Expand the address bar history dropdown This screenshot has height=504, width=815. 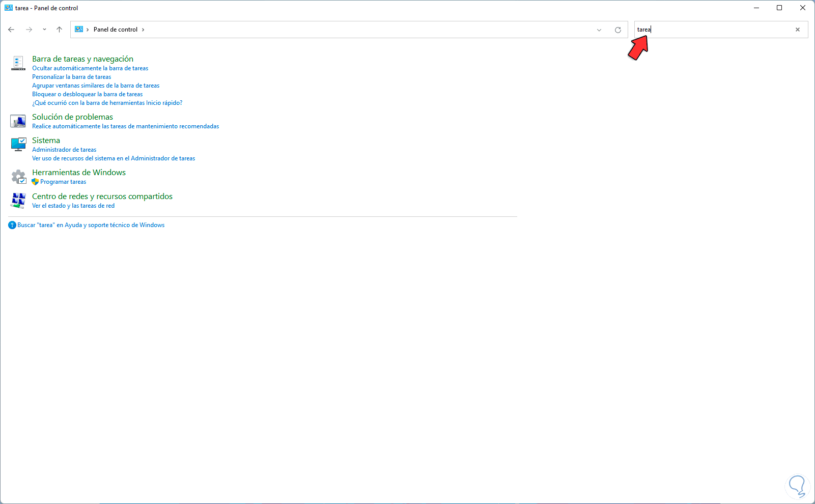point(599,30)
